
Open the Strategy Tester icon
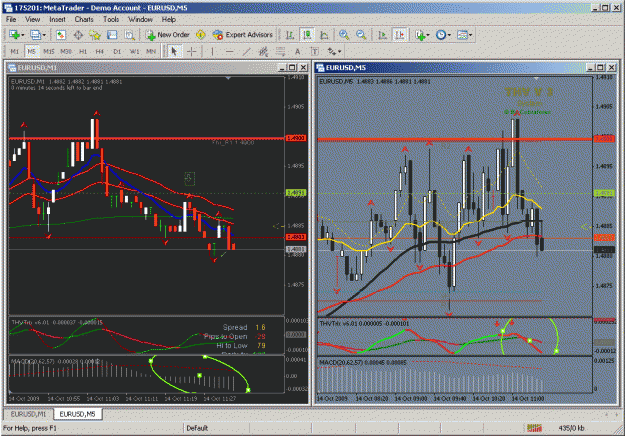(x=130, y=35)
